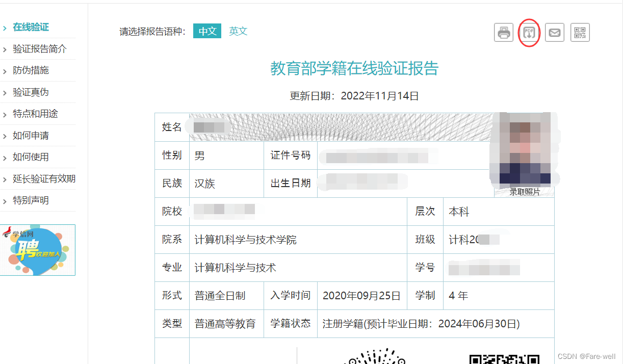Click the report title 教育部学籍在线验证报告

pyautogui.click(x=354, y=68)
